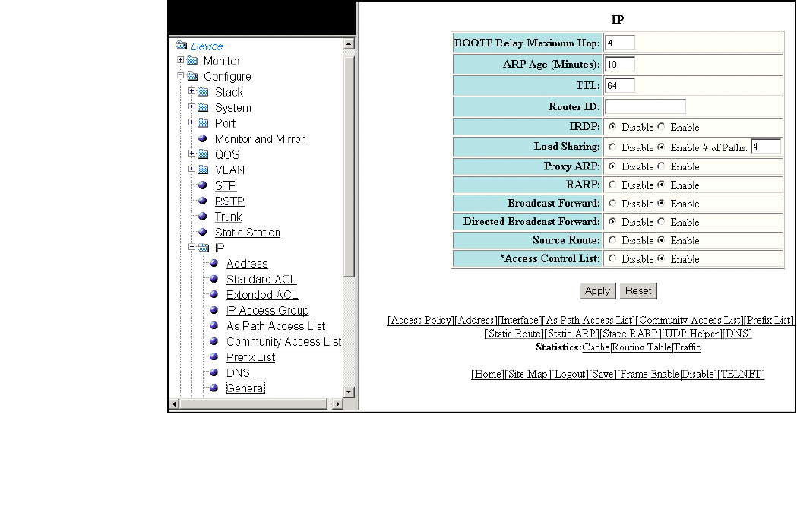Open the Standard ACL tree link
Screen dimensions: 797x532
coord(261,279)
